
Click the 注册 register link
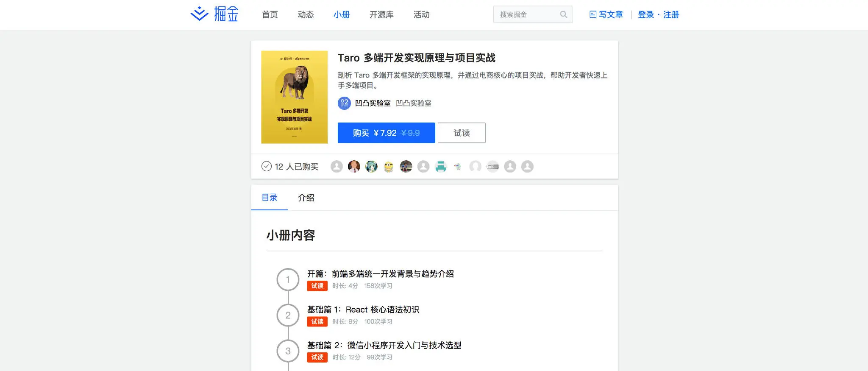(671, 15)
